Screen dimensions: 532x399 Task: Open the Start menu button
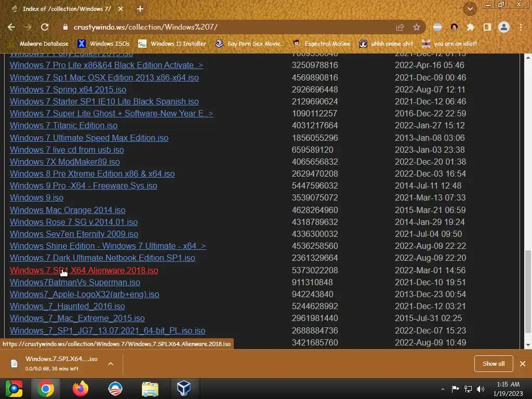pyautogui.click(x=14, y=389)
